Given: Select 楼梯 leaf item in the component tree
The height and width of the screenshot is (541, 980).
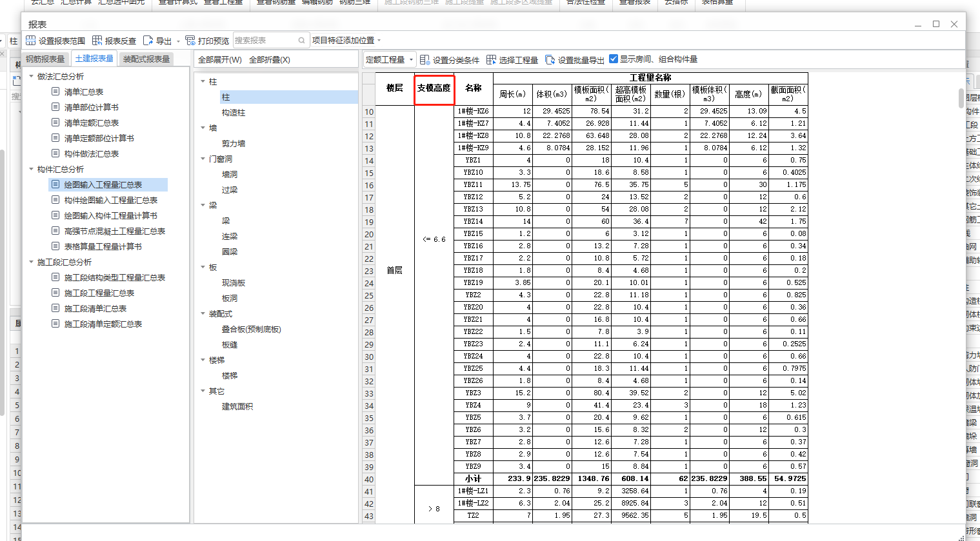Looking at the screenshot, I should pyautogui.click(x=230, y=375).
